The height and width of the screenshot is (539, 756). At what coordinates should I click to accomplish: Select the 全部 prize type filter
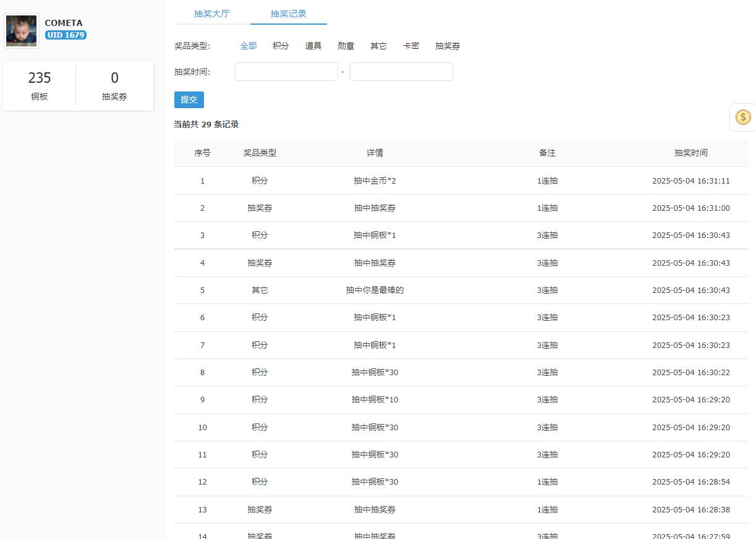pyautogui.click(x=248, y=45)
